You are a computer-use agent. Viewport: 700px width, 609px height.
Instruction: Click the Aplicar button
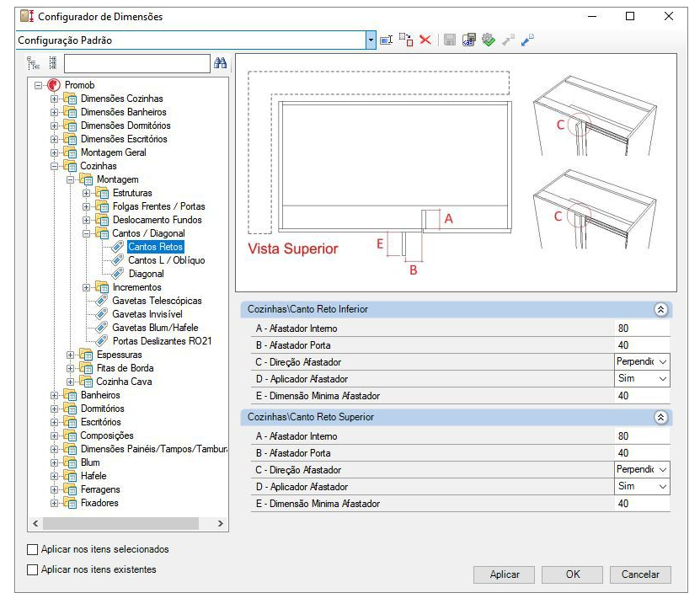click(504, 574)
